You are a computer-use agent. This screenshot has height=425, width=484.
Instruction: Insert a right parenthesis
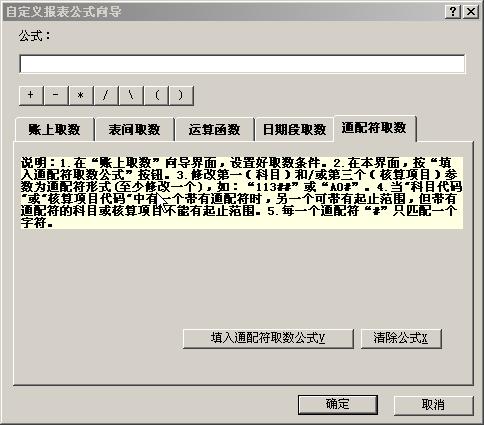pyautogui.click(x=181, y=95)
